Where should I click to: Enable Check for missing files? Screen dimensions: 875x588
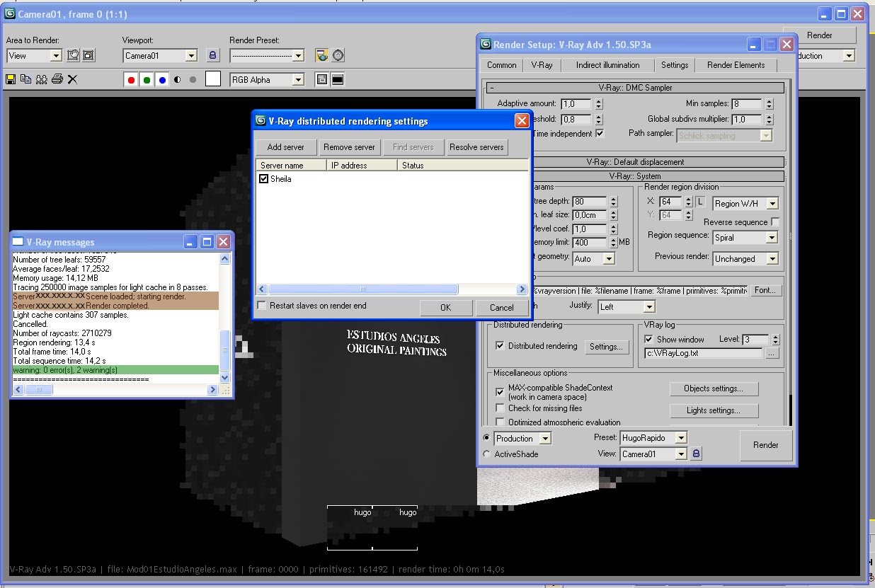pyautogui.click(x=501, y=408)
